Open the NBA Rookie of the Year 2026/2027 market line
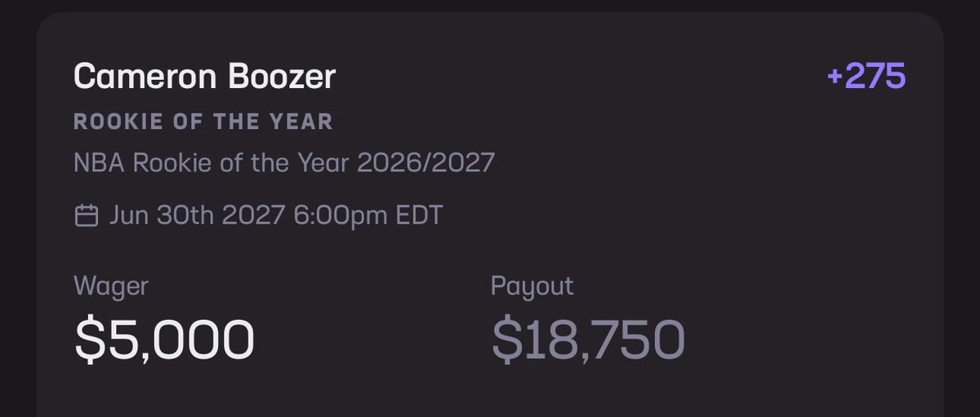This screenshot has height=417, width=980. 284,165
